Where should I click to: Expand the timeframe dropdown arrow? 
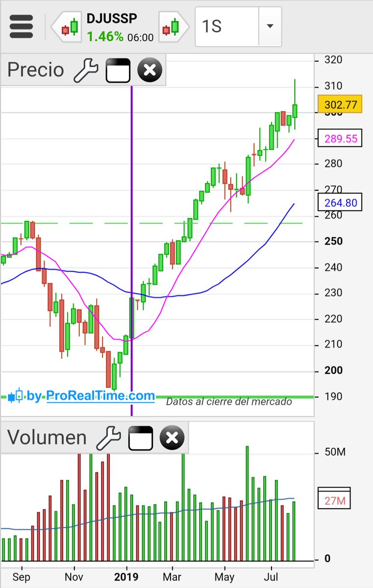pos(270,26)
